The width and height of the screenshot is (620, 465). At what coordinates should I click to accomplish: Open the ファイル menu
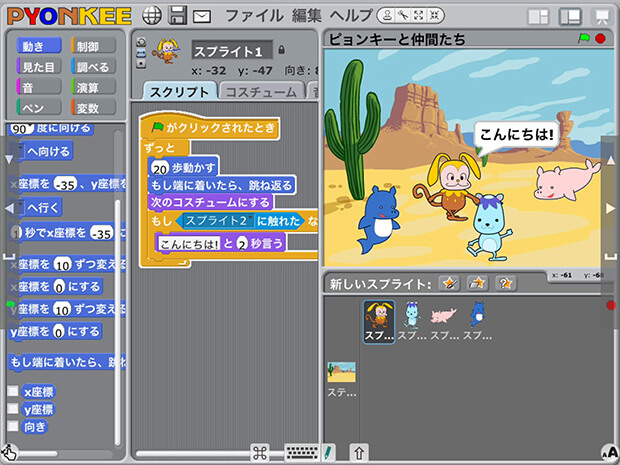coord(254,16)
